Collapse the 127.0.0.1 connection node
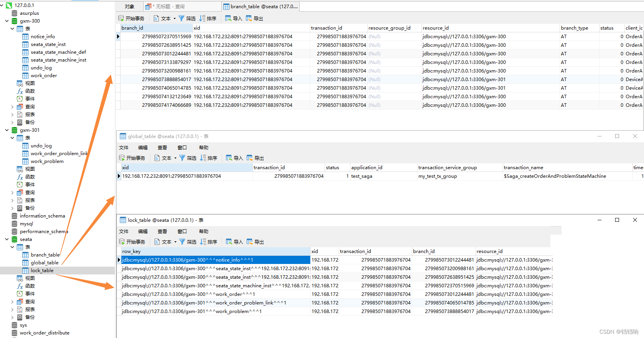 pyautogui.click(x=2, y=5)
